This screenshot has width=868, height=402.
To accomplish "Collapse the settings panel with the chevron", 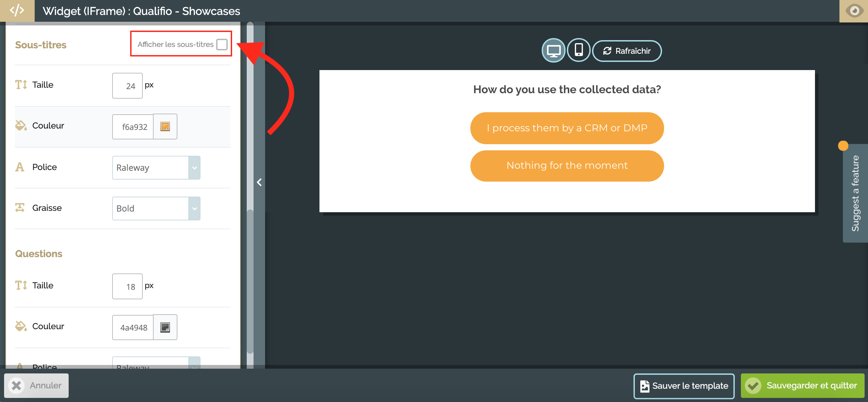I will [259, 182].
